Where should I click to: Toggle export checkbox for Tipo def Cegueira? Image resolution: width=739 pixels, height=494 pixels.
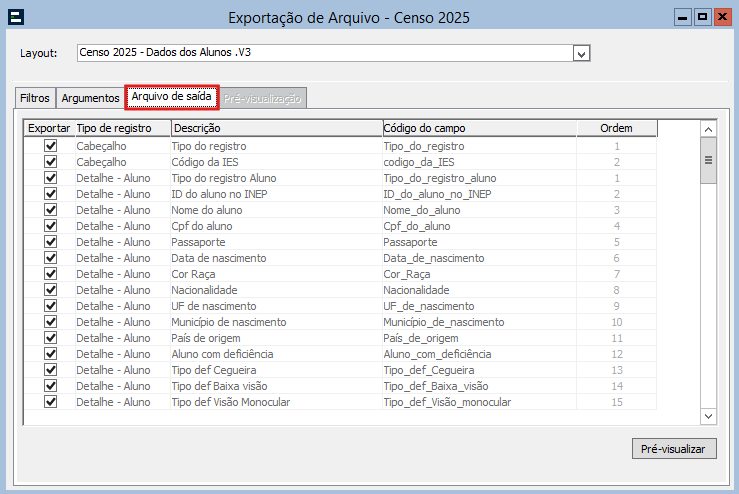pyautogui.click(x=50, y=370)
